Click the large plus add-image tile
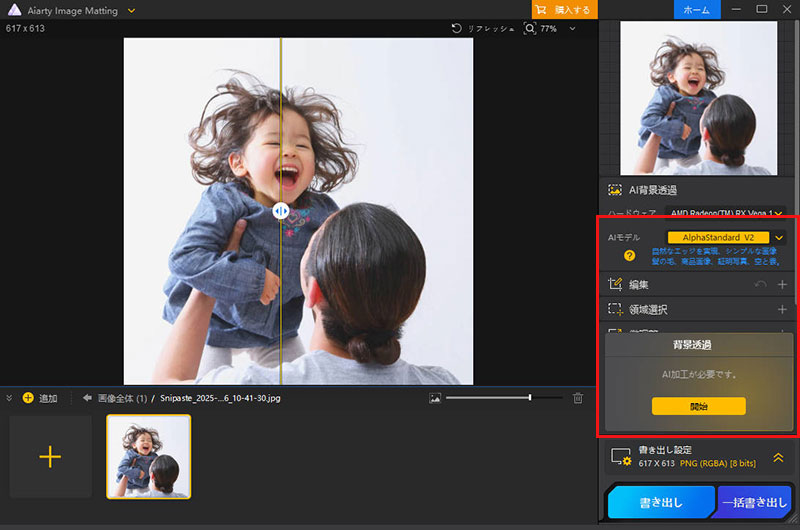This screenshot has height=530, width=800. [51, 457]
